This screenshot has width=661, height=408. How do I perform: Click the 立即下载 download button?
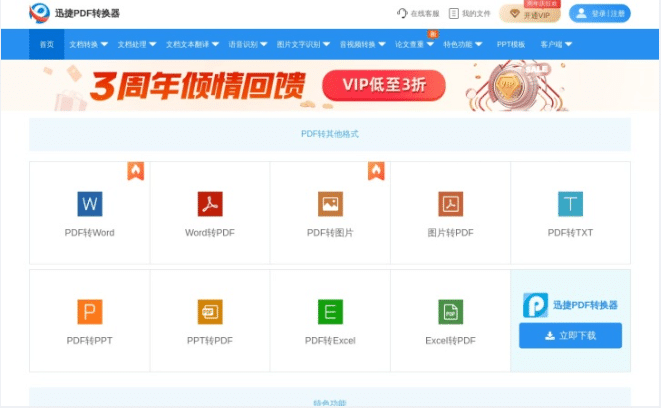coord(570,336)
